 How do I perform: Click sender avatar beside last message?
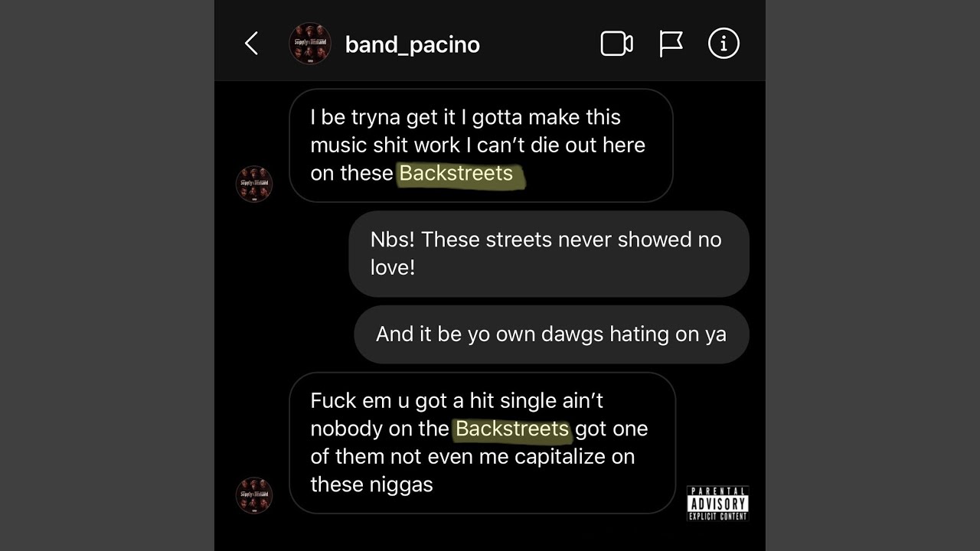pos(254,495)
